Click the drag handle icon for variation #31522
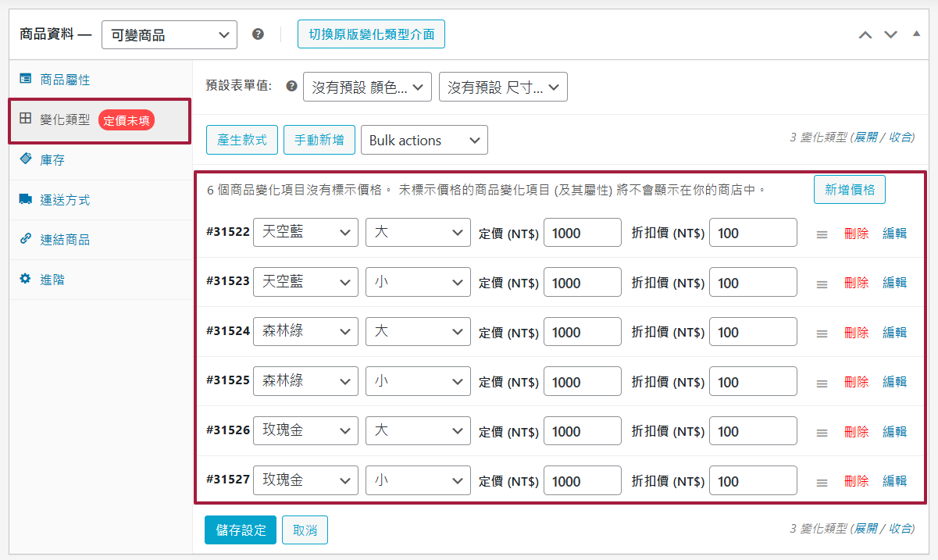Image resolution: width=938 pixels, height=560 pixels. [822, 234]
